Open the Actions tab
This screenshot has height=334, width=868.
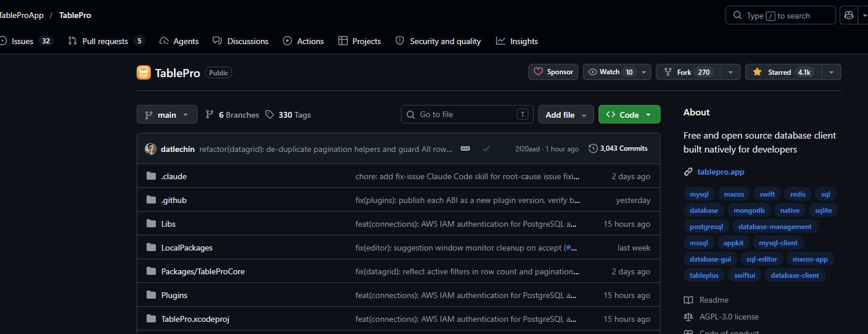(304, 41)
